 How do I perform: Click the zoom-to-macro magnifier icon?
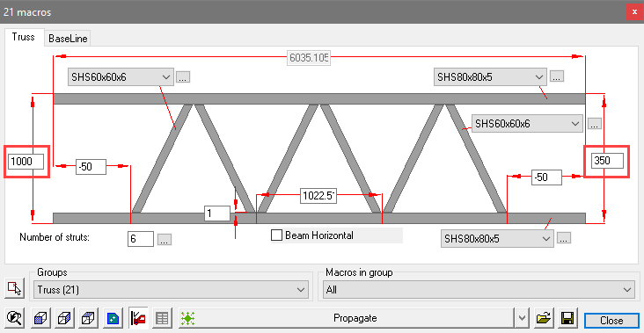coord(14,318)
